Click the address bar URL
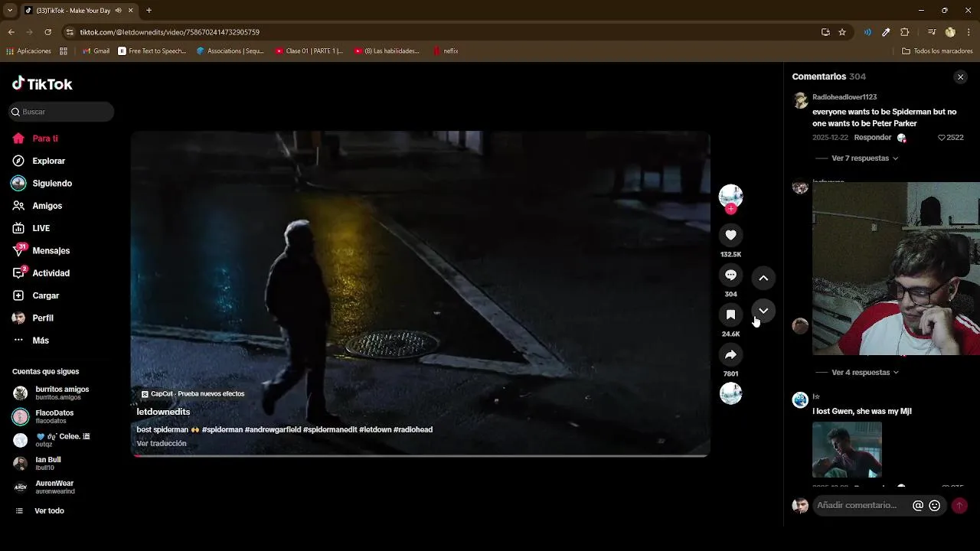The image size is (980, 551). tap(170, 32)
